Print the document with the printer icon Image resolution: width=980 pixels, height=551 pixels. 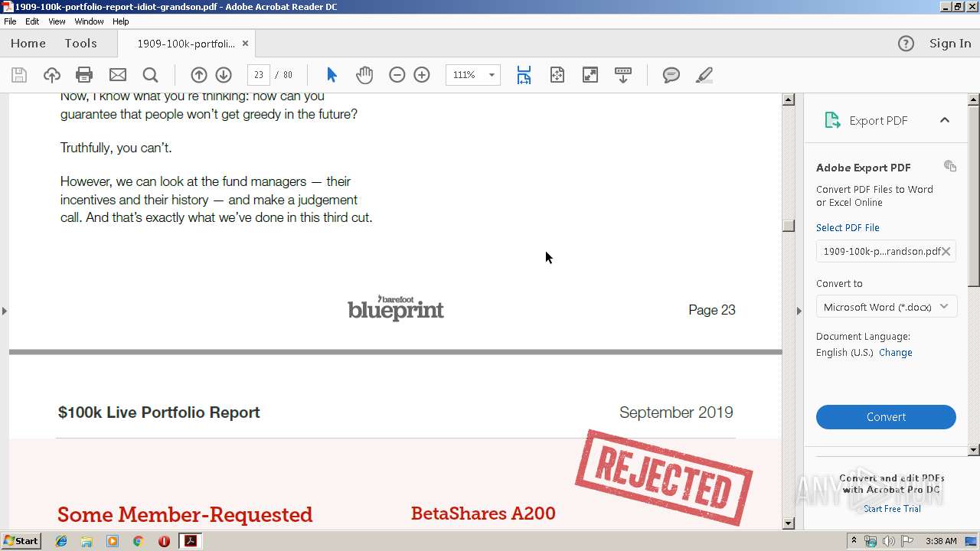[84, 75]
